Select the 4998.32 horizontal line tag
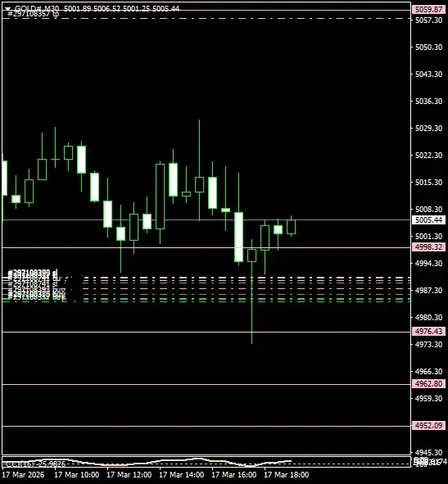 point(428,247)
